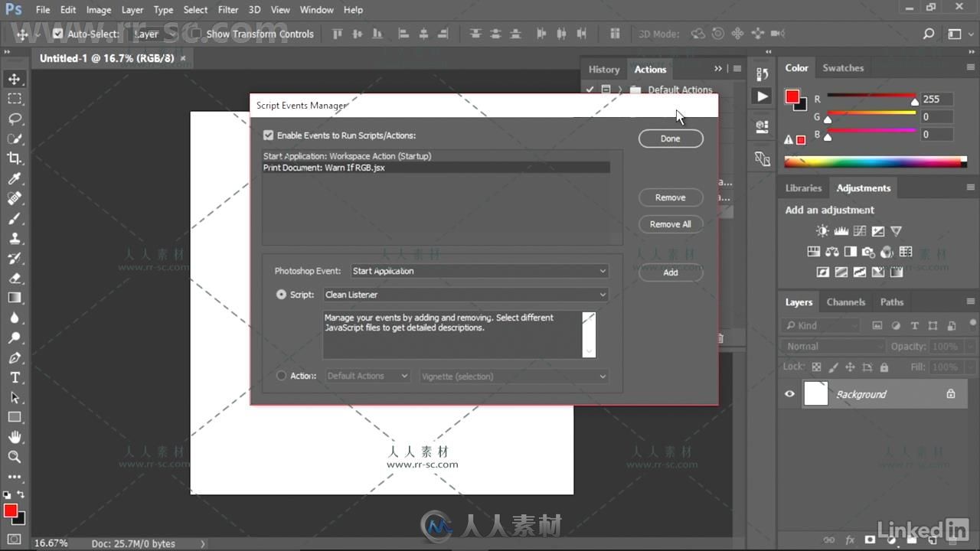Toggle the Default Actions checkmark
The image size is (980, 551).
(590, 90)
